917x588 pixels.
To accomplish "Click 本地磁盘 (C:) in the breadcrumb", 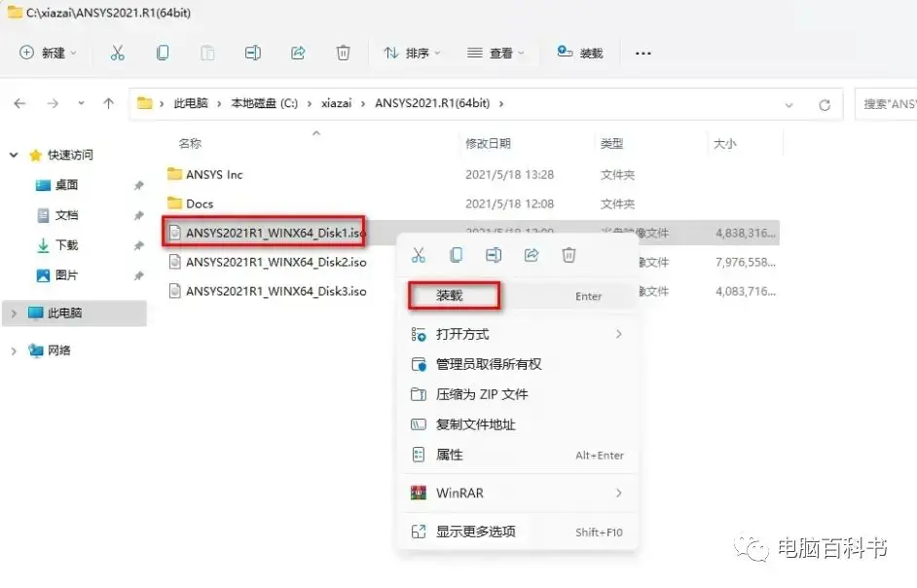I will point(265,103).
